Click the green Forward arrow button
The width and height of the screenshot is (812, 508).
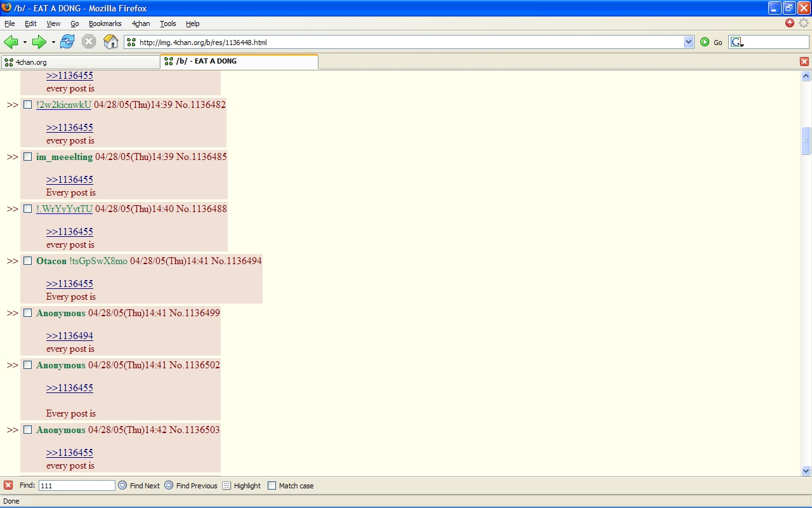tap(39, 42)
